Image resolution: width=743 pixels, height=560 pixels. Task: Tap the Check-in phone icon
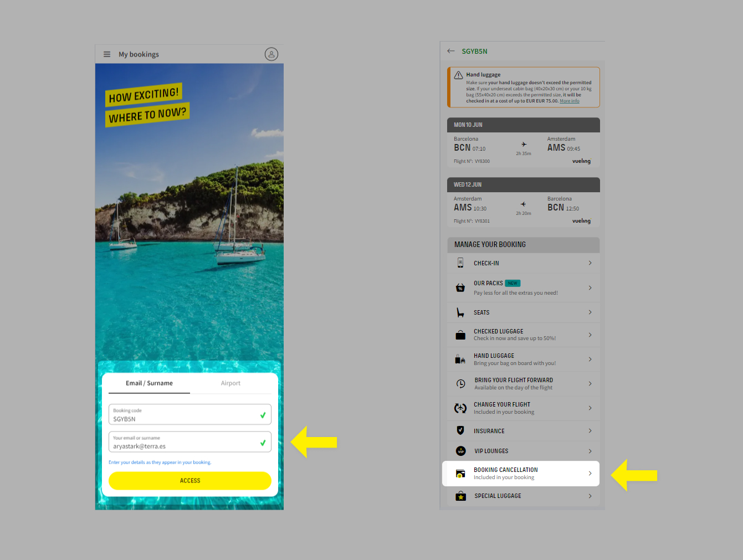(x=460, y=263)
